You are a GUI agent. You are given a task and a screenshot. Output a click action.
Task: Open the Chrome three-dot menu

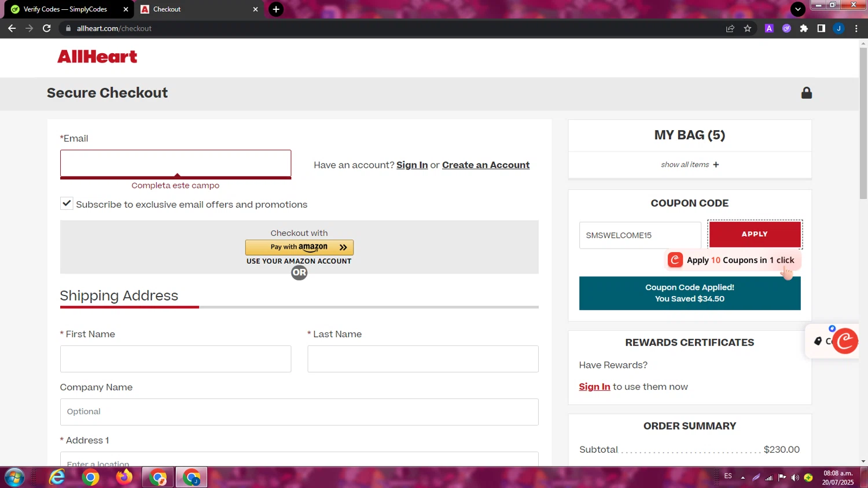pos(856,28)
